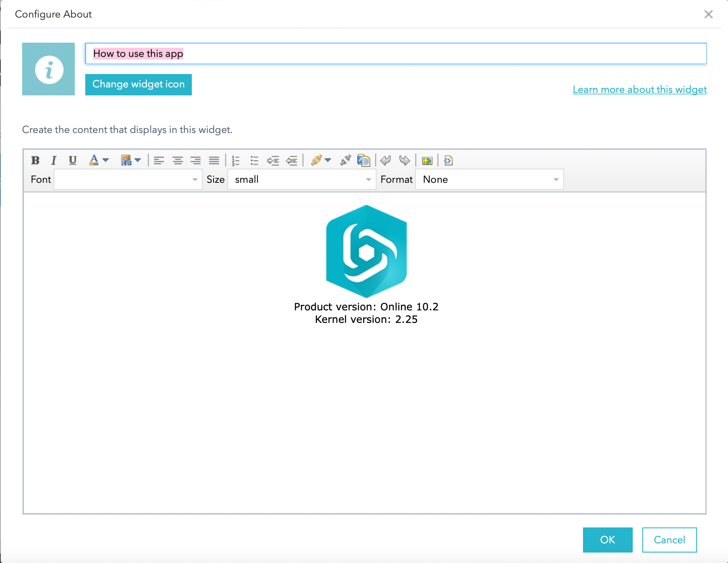The height and width of the screenshot is (563, 728).
Task: Click the widget title input field
Action: pos(396,54)
